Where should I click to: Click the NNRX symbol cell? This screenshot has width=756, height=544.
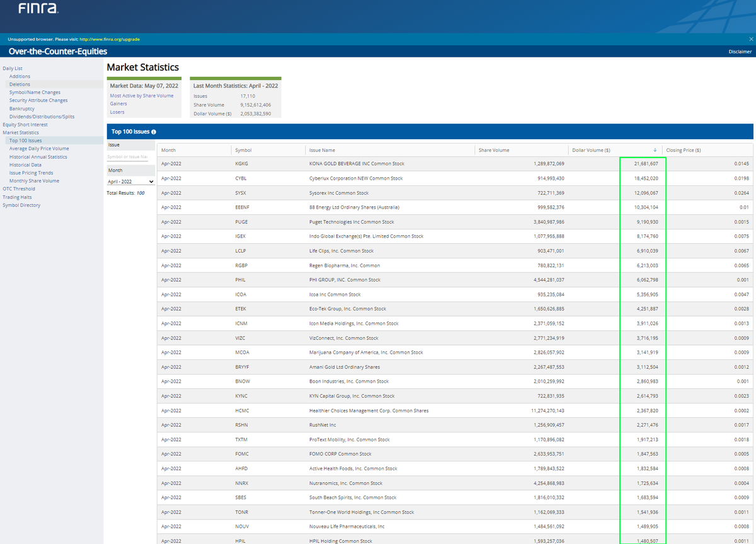(241, 483)
